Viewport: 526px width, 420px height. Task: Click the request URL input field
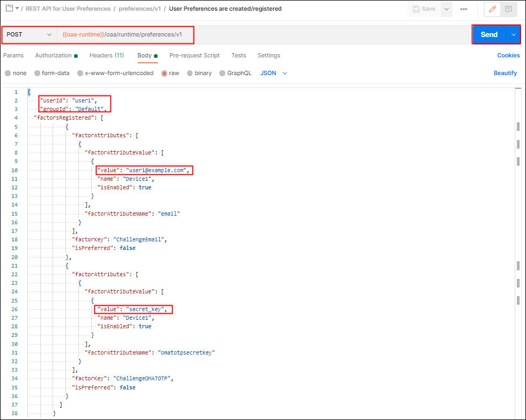click(x=263, y=34)
